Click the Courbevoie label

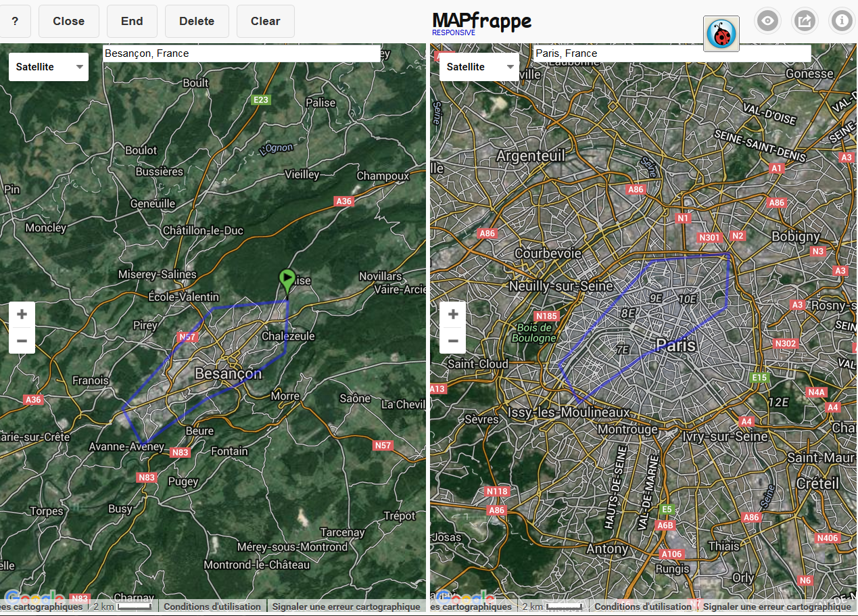[548, 253]
